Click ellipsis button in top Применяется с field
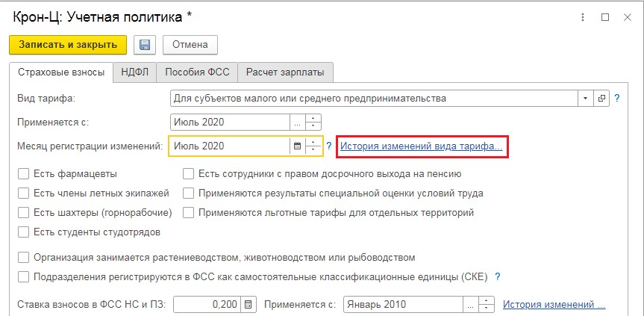The width and height of the screenshot is (644, 316). [297, 122]
